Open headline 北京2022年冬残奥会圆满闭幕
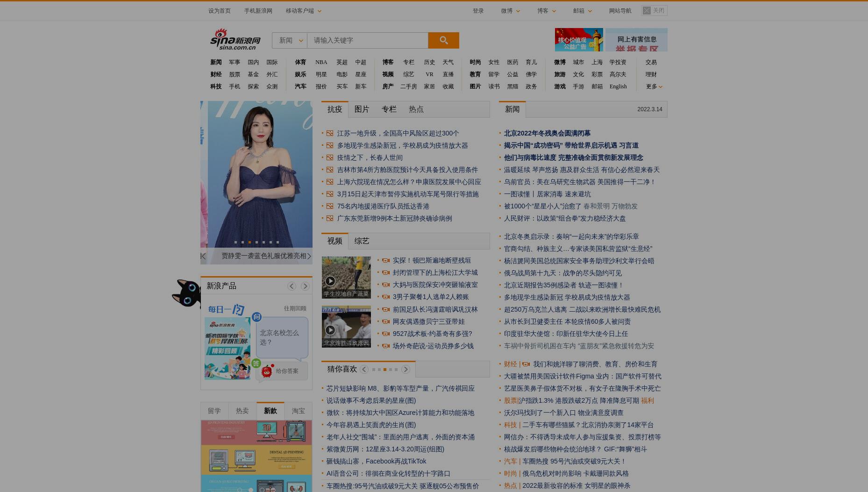 tap(547, 133)
